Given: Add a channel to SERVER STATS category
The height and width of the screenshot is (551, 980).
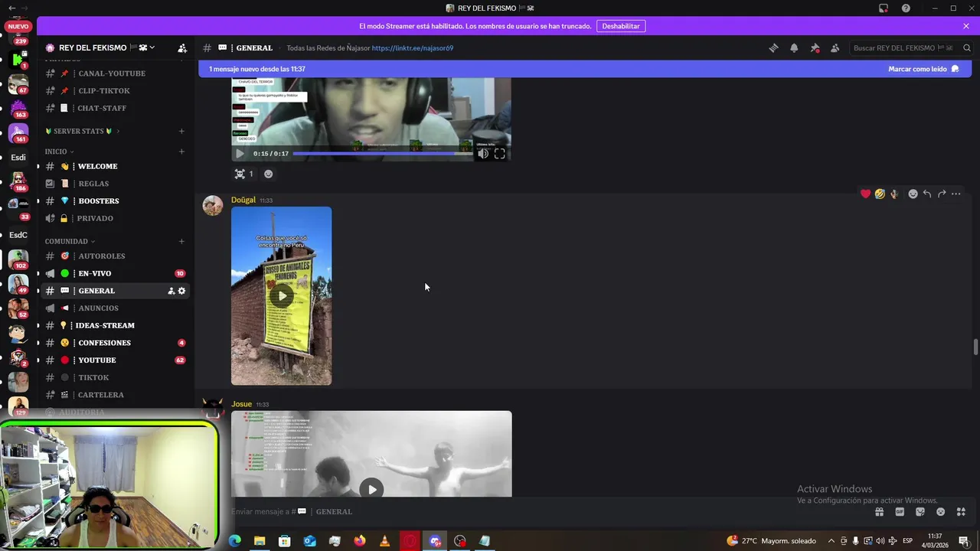Looking at the screenshot, I should pyautogui.click(x=181, y=131).
